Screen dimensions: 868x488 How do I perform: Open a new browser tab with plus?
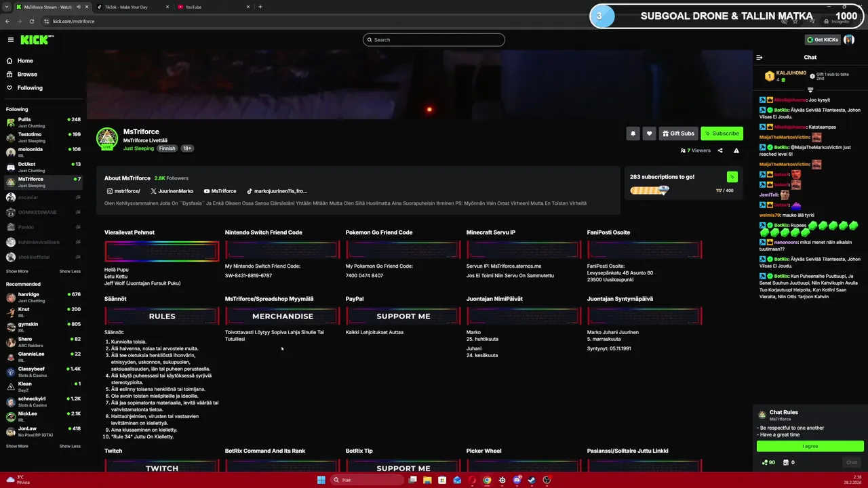coord(260,7)
